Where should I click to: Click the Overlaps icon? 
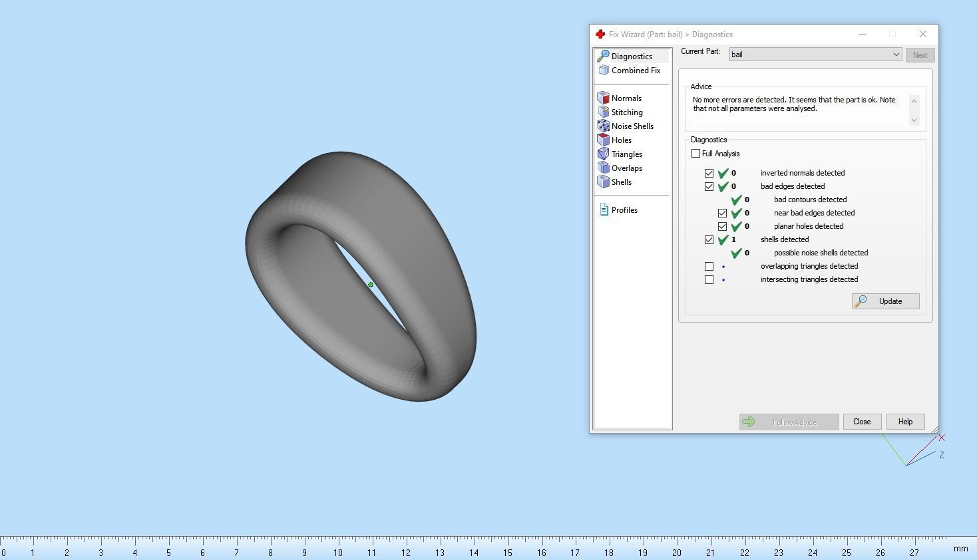pyautogui.click(x=604, y=168)
